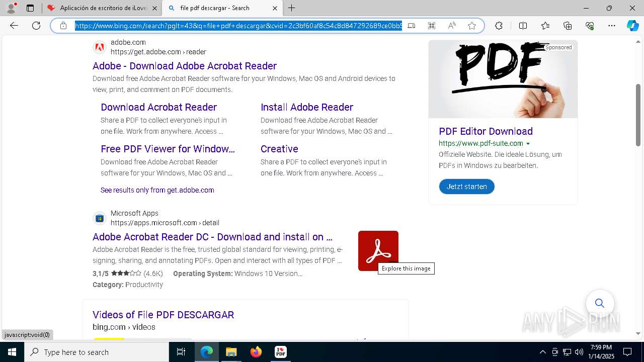The width and height of the screenshot is (644, 362).
Task: Launch Firefox from taskbar
Action: point(256,352)
